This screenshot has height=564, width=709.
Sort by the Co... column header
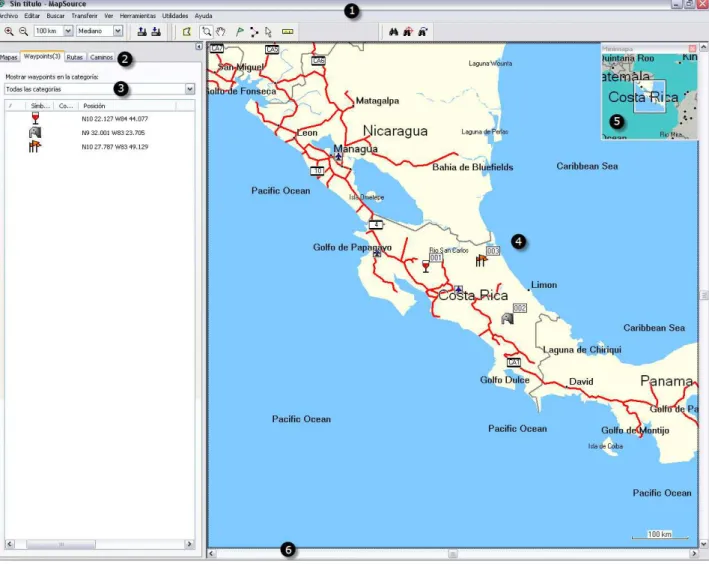[66, 106]
